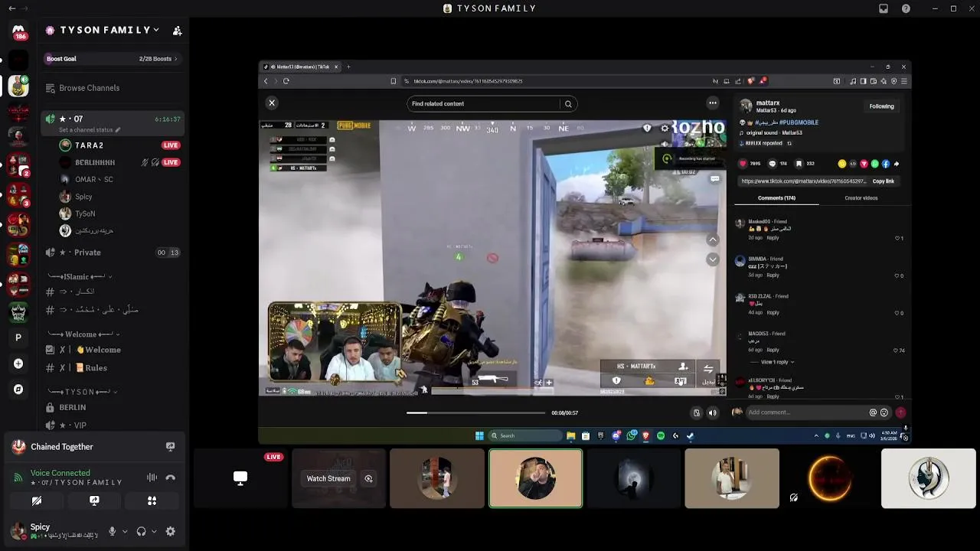Go to next TikTok video arrow
Viewport: 980px width, 551px height.
(x=713, y=259)
